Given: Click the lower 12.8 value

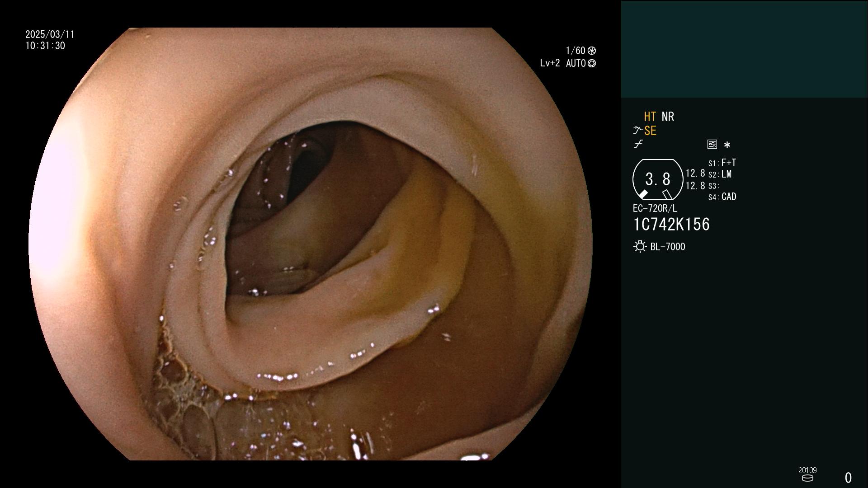Looking at the screenshot, I should [x=695, y=186].
